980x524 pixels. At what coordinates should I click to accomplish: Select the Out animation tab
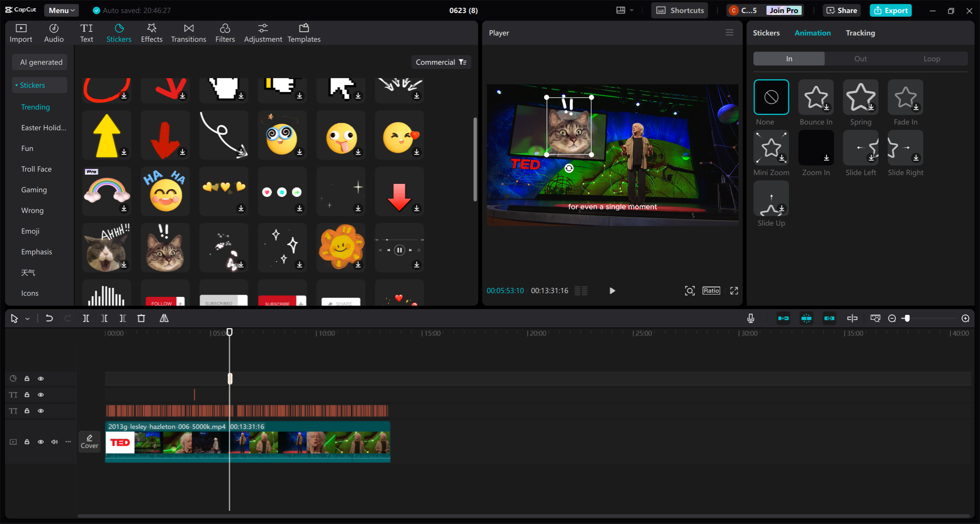coord(860,59)
